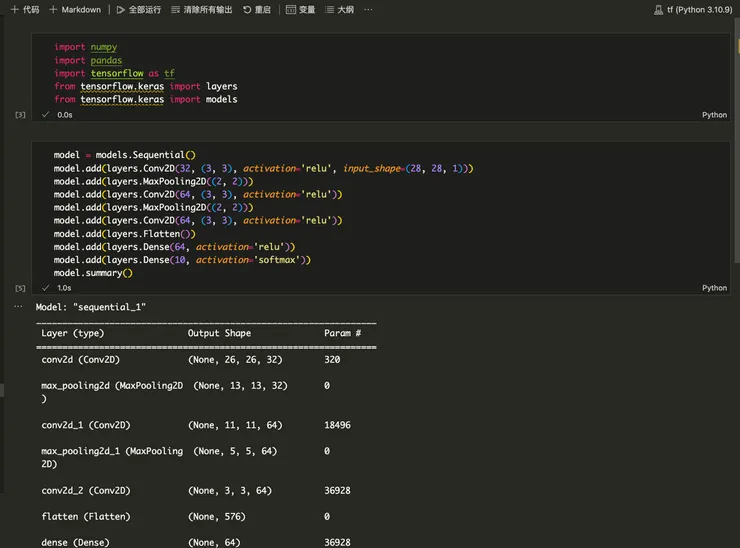
Task: Click the success checkmark of the imports cell
Action: coord(46,115)
